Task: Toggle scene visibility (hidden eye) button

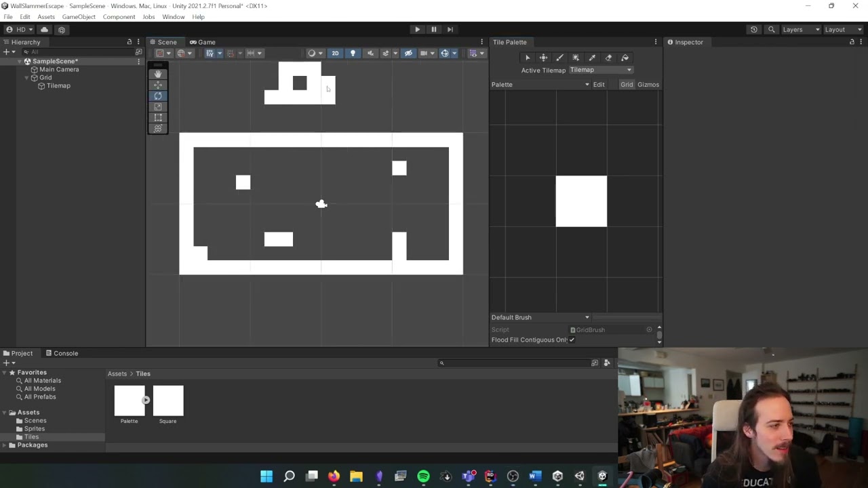Action: click(x=408, y=53)
